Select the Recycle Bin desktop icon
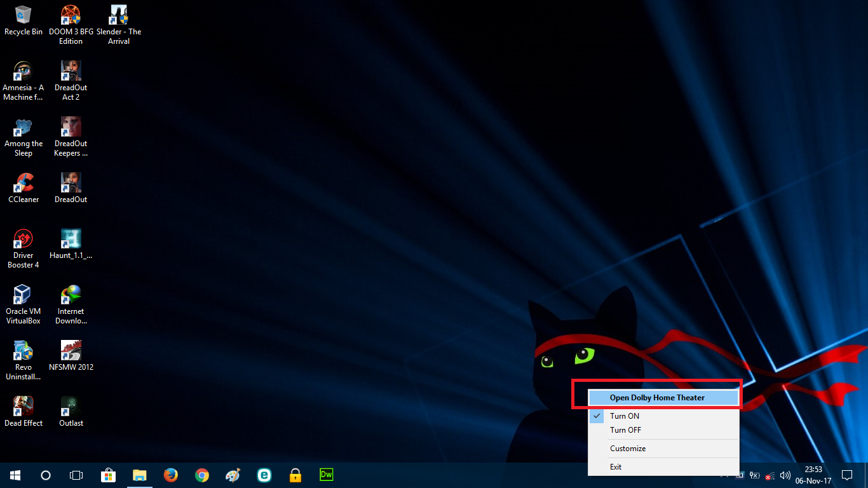Viewport: 868px width, 488px height. 24,20
